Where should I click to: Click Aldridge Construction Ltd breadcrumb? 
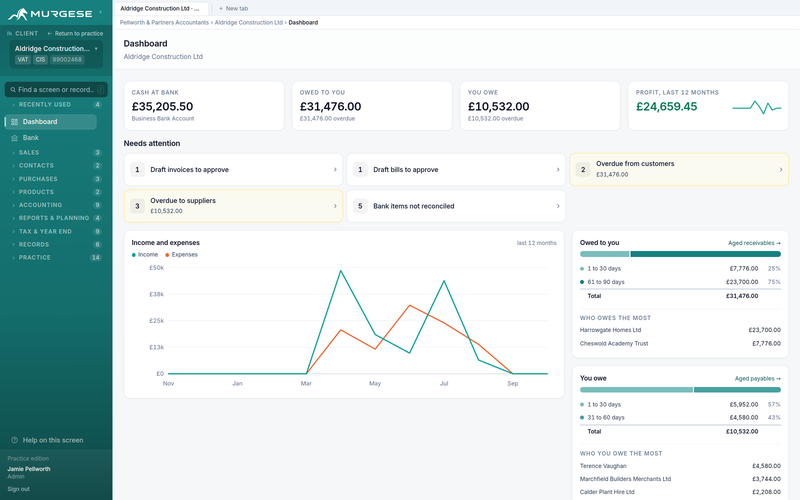coord(248,22)
